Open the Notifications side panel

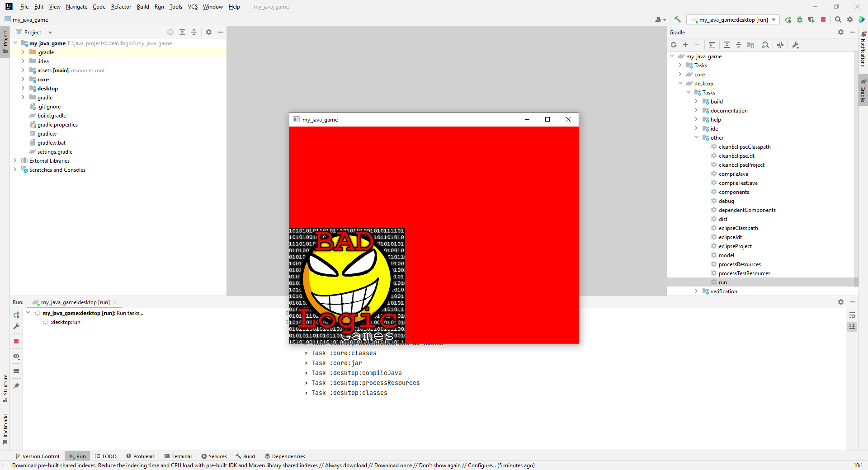(x=863, y=49)
